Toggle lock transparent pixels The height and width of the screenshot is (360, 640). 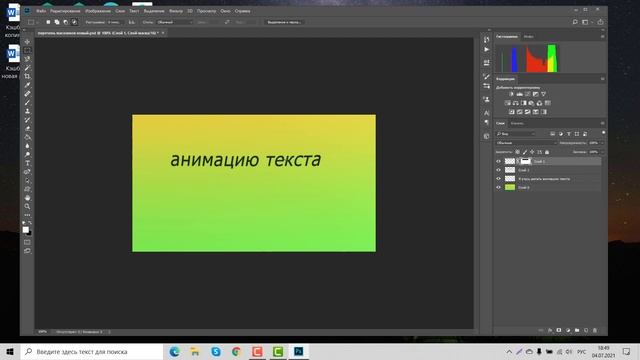tap(518, 152)
